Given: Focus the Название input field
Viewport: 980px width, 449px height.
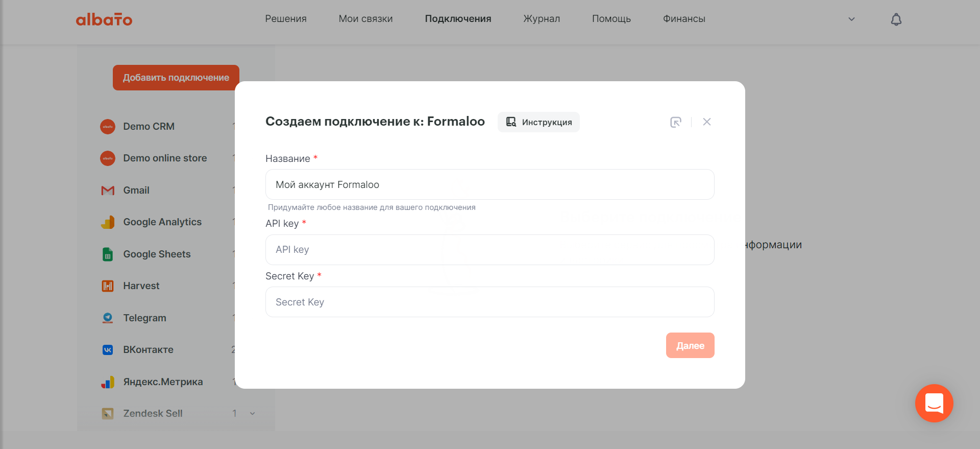Looking at the screenshot, I should (490, 184).
